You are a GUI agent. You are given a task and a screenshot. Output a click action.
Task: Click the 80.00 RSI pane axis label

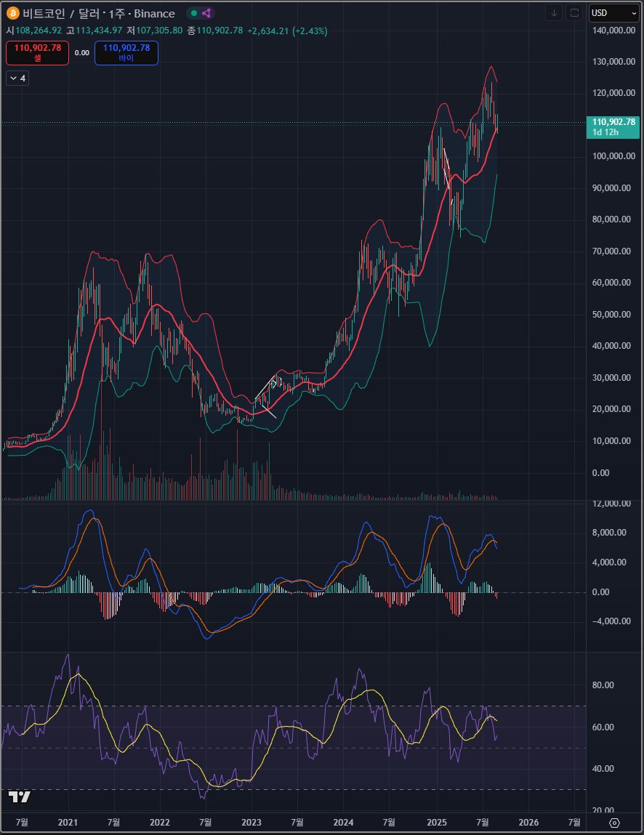(603, 685)
